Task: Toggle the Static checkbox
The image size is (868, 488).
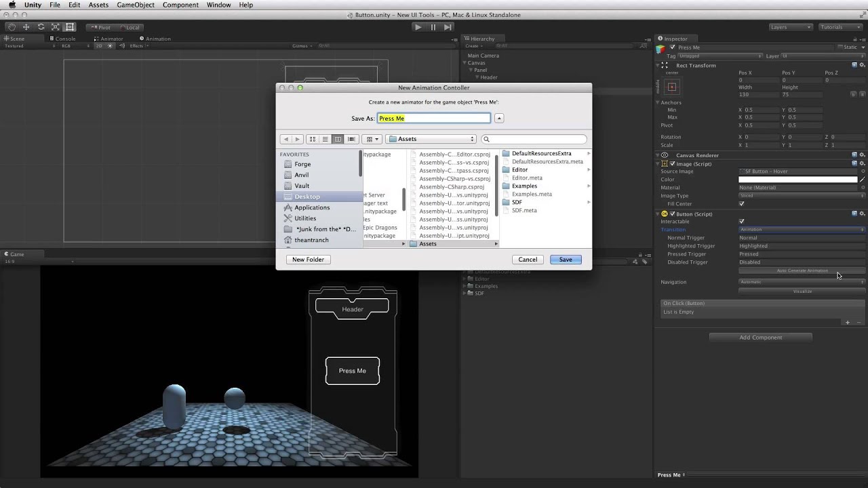Action: click(840, 47)
